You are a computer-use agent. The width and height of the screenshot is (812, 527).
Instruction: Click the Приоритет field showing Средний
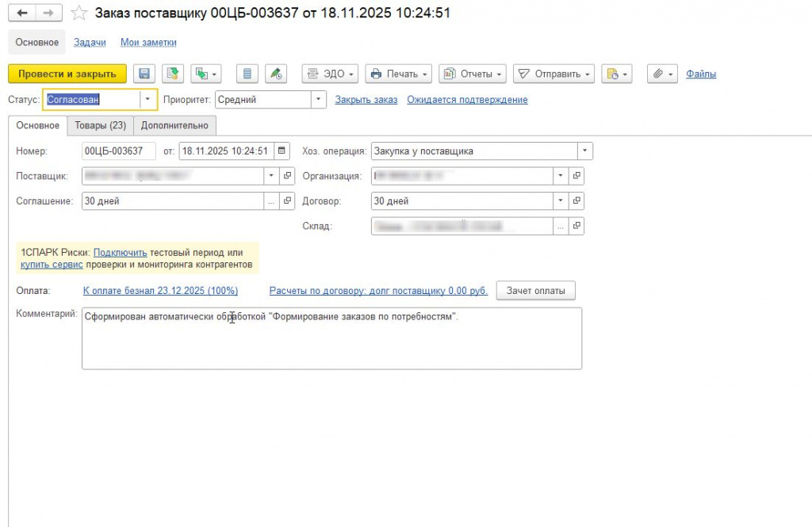click(x=263, y=99)
